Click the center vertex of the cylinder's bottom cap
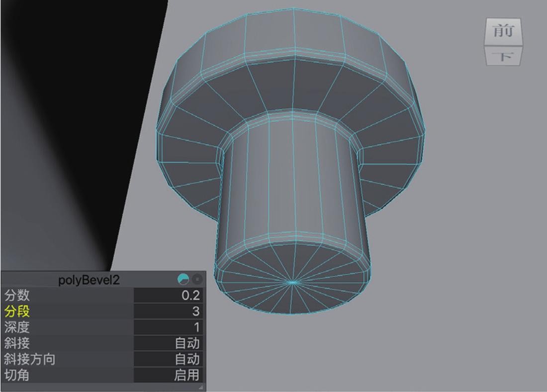Image resolution: width=547 pixels, height=392 pixels. click(x=292, y=282)
